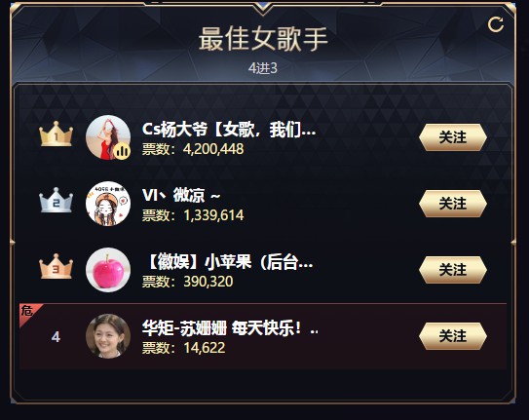The height and width of the screenshot is (420, 529).
Task: Follow 华矩-苏姗姗 via 关注 button
Action: (453, 336)
